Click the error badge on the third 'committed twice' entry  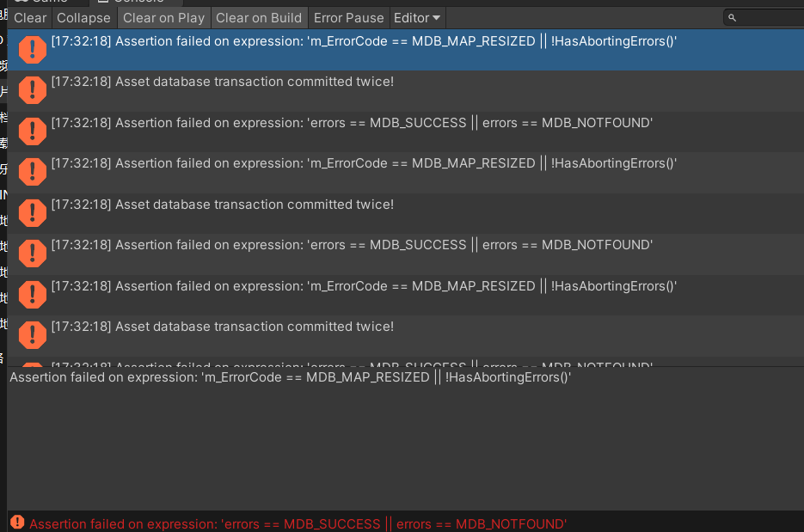(32, 335)
